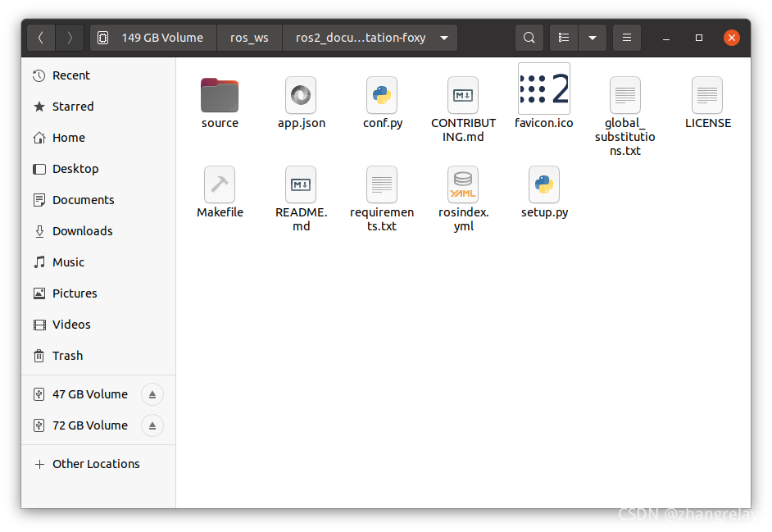This screenshot has width=772, height=532.
Task: Select the global_substitutions.txt file icon
Action: (625, 95)
